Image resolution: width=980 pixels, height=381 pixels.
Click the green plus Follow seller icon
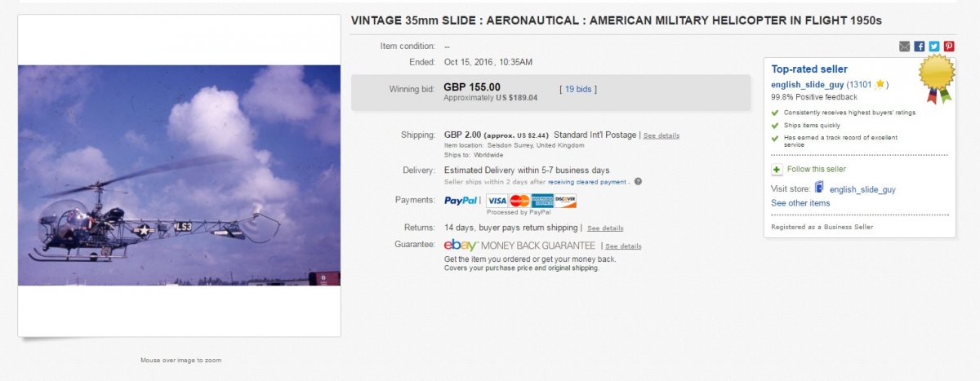tap(777, 170)
